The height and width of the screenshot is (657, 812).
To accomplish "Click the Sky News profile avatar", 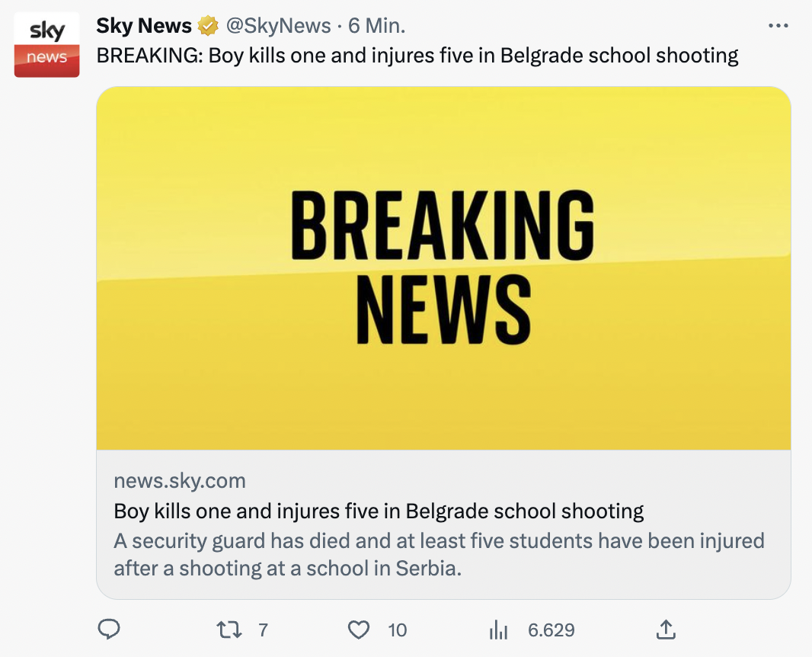I will (46, 44).
